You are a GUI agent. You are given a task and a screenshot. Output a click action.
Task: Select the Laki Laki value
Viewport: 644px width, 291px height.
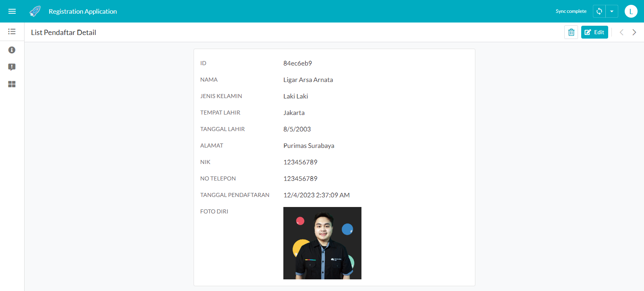point(295,96)
